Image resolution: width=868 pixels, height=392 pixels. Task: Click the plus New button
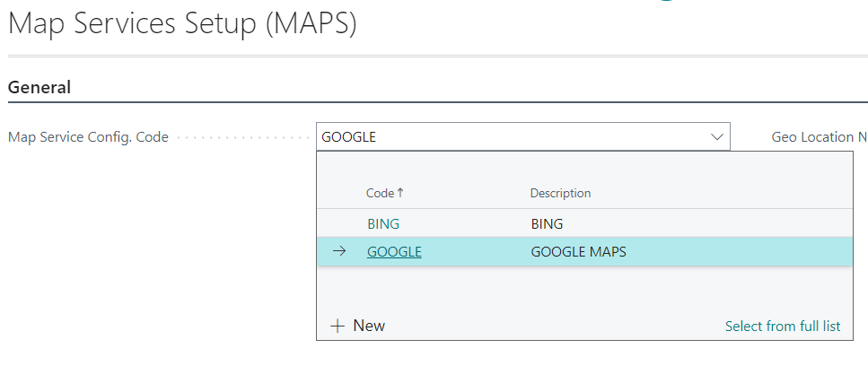click(x=357, y=326)
